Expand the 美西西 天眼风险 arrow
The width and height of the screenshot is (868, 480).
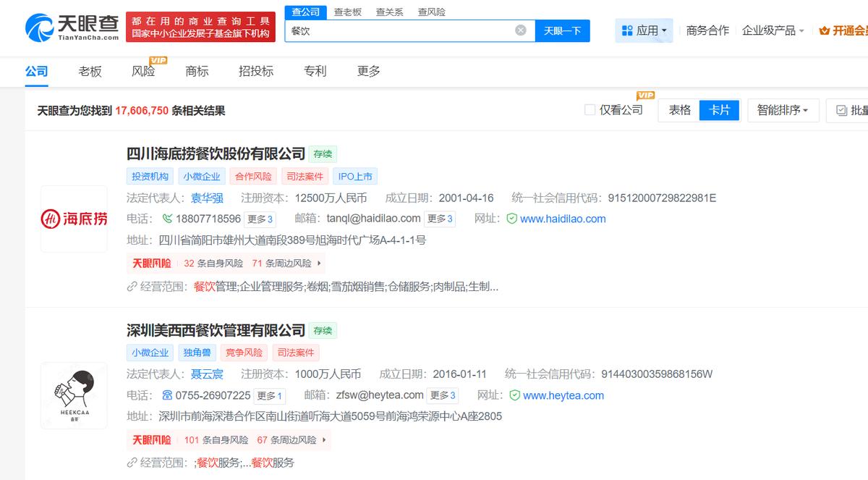323,440
